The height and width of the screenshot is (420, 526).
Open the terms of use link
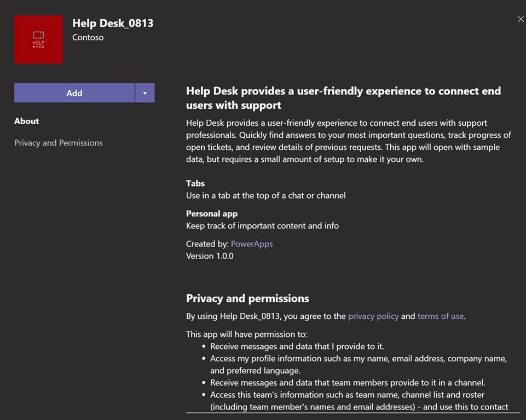click(x=441, y=316)
